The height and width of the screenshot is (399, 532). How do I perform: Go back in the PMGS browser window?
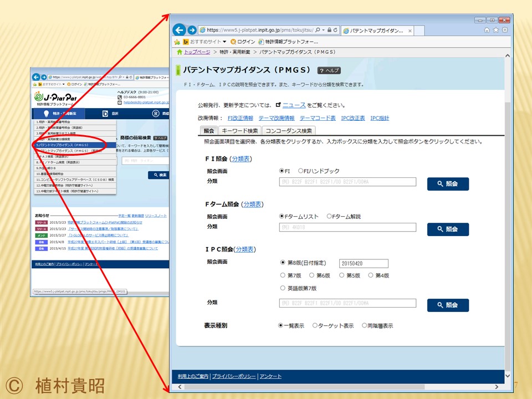pos(180,30)
